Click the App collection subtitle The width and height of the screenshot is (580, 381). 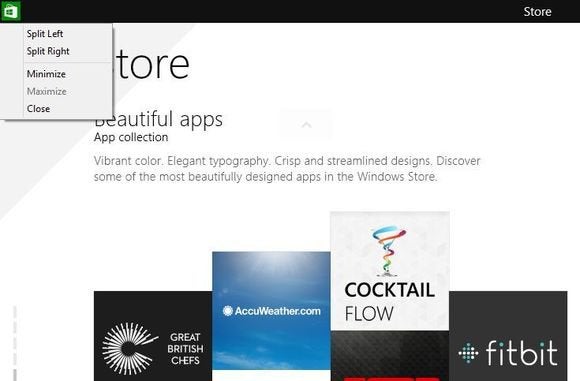coord(131,137)
